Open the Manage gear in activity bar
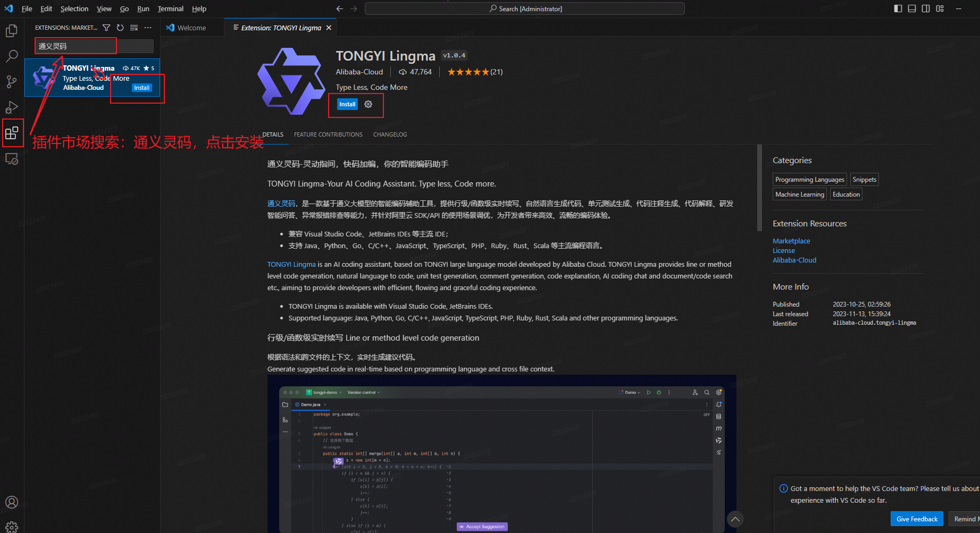Image resolution: width=980 pixels, height=533 pixels. point(12,527)
